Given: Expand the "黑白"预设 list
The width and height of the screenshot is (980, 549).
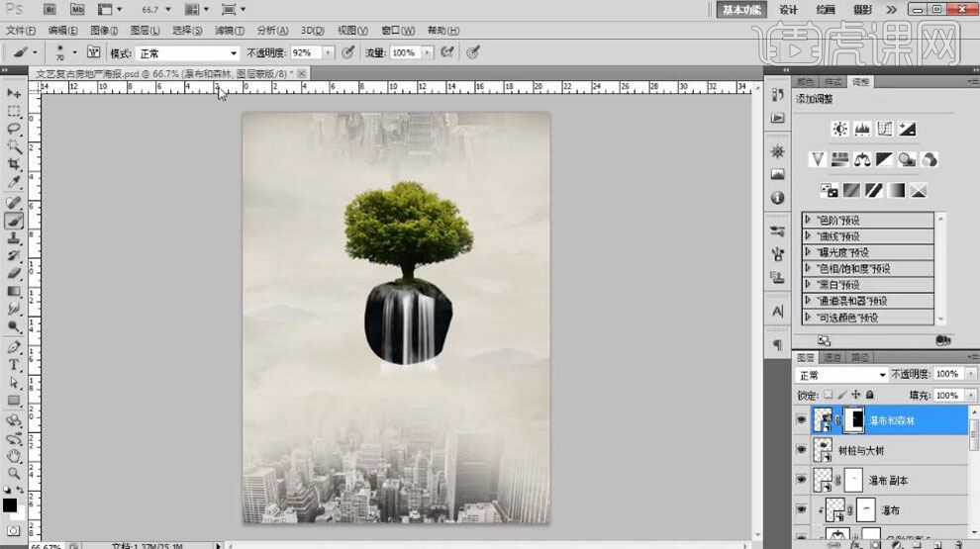Looking at the screenshot, I should pyautogui.click(x=808, y=285).
